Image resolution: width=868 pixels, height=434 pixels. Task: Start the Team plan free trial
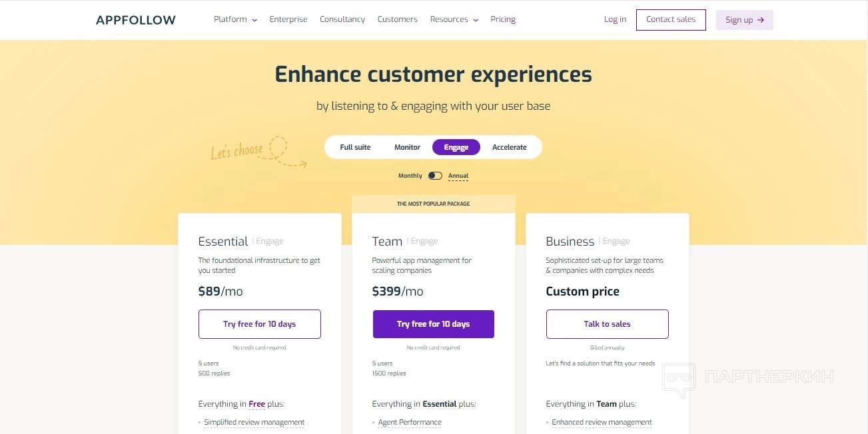point(433,324)
